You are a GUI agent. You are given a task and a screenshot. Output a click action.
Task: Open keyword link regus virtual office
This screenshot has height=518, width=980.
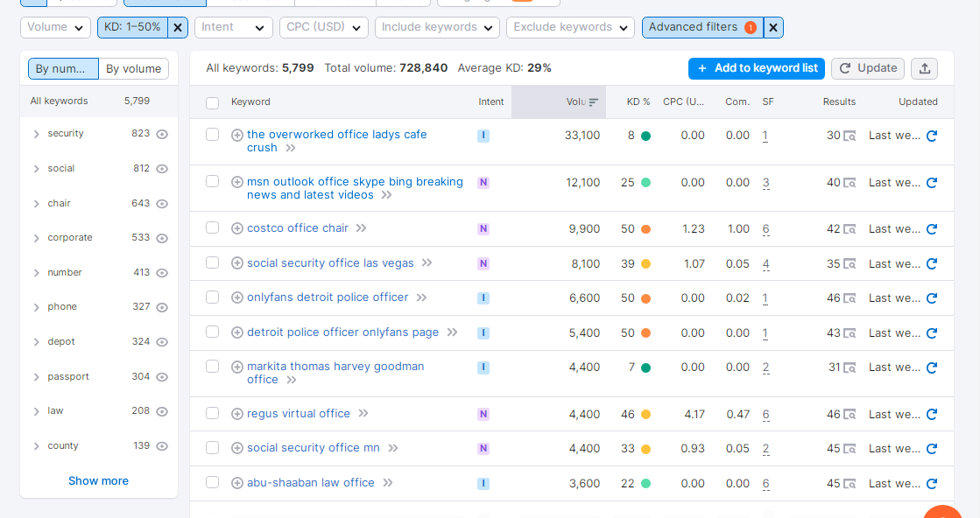click(298, 414)
